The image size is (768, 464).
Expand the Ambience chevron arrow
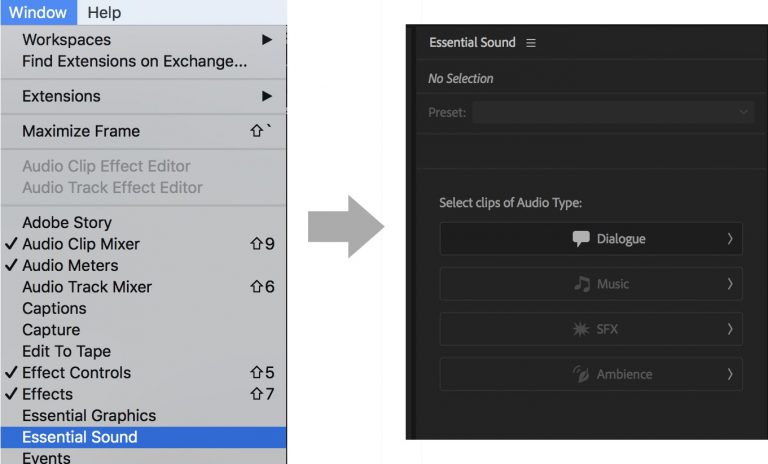coord(730,374)
